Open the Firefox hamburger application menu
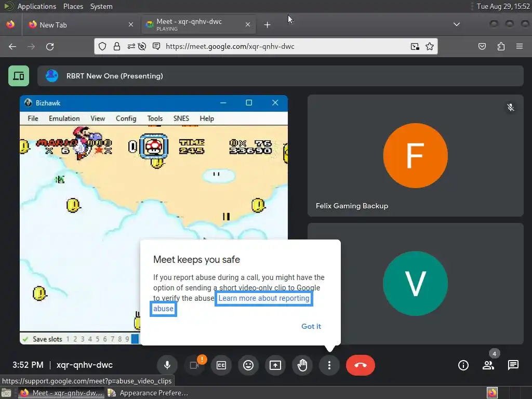 point(520,46)
